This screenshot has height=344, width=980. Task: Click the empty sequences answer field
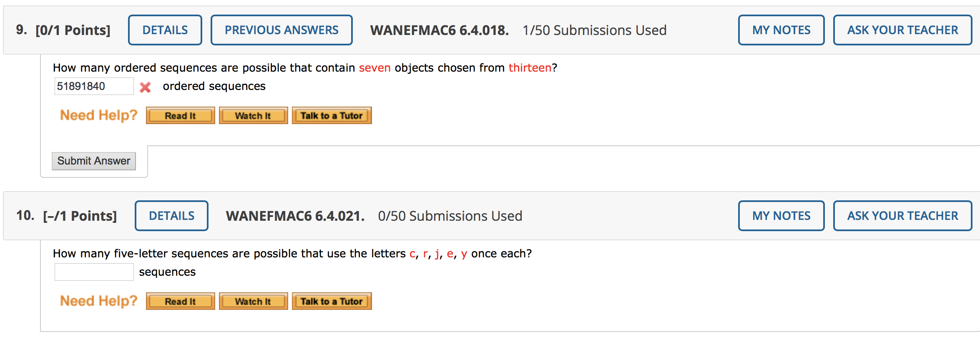pos(94,272)
